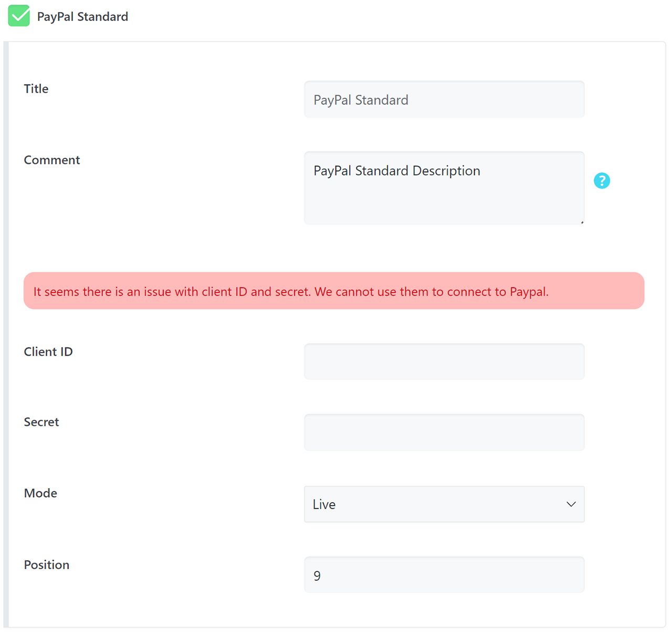Click the Mode label

pyautogui.click(x=40, y=493)
